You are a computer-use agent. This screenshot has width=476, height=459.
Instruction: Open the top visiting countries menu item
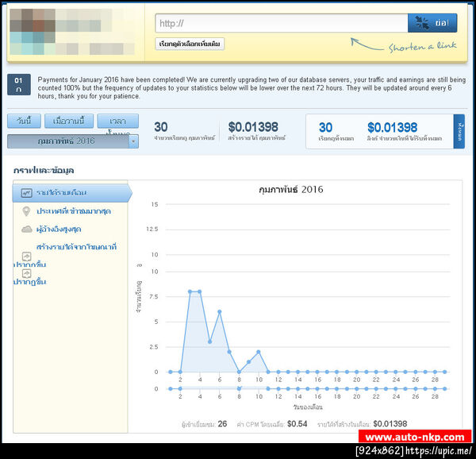pyautogui.click(x=74, y=211)
